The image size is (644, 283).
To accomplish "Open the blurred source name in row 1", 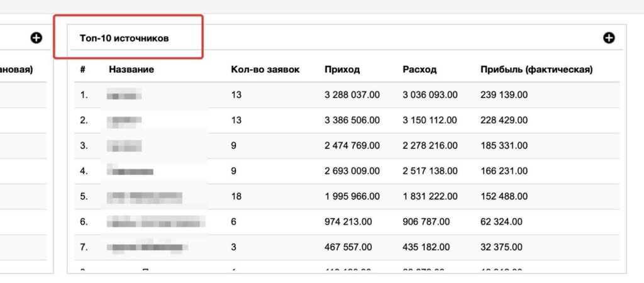I will [x=124, y=96].
